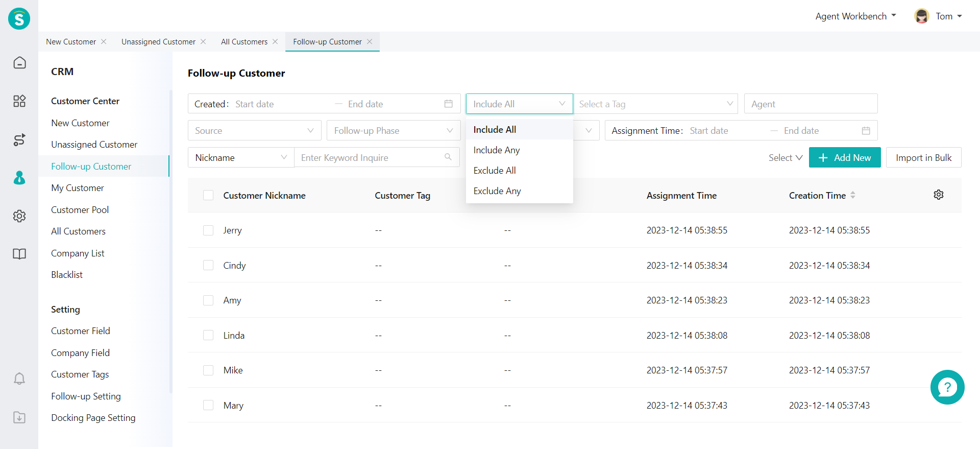Open Docking Page Setting
The height and width of the screenshot is (449, 980).
[93, 418]
